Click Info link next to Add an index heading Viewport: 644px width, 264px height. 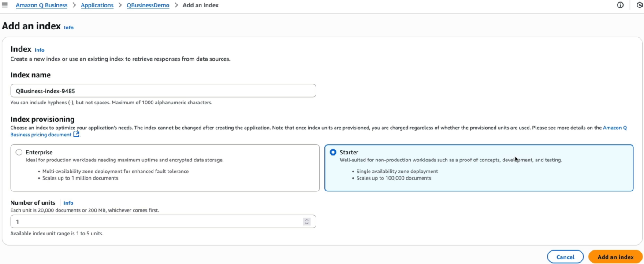(69, 27)
